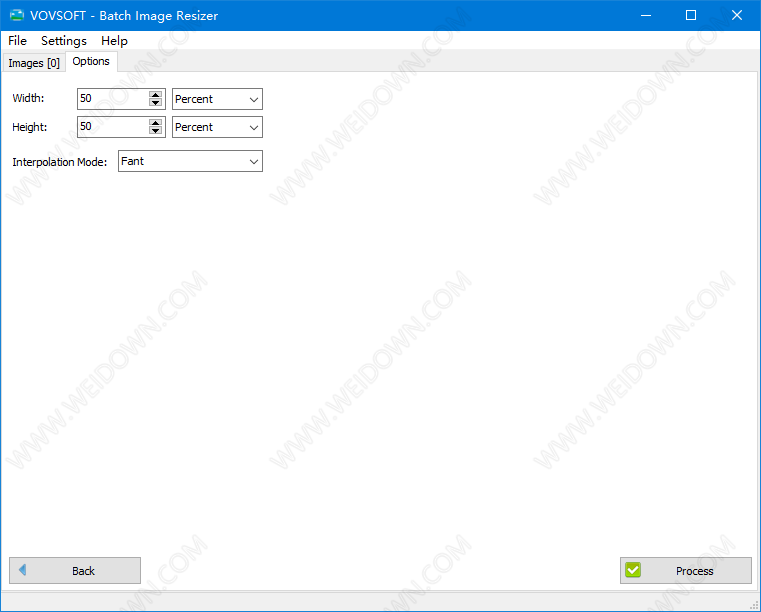Select the Options tab
The height and width of the screenshot is (612, 761).
(x=91, y=62)
